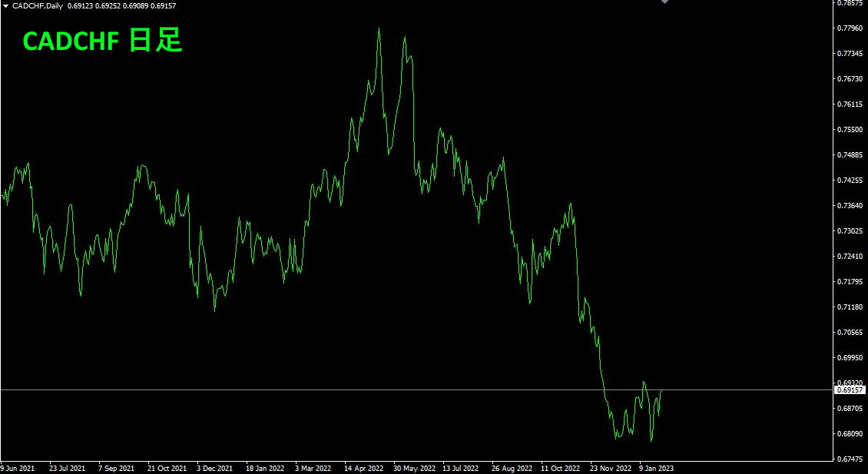
Task: Click the CADCHF,Daily symbol label
Action: tap(38, 5)
